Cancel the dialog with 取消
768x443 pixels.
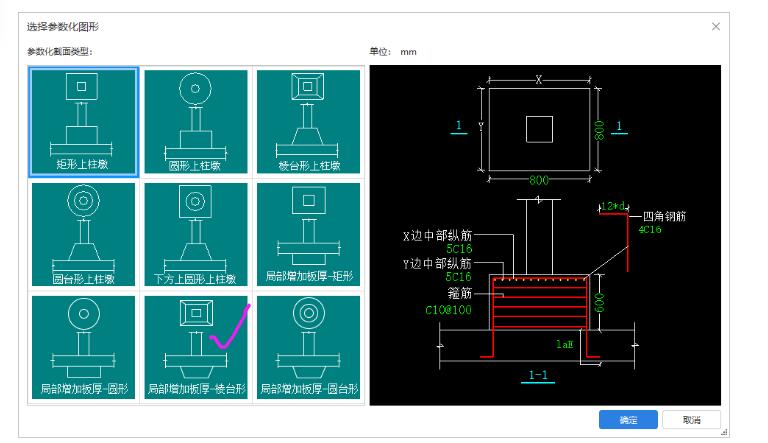click(x=691, y=419)
